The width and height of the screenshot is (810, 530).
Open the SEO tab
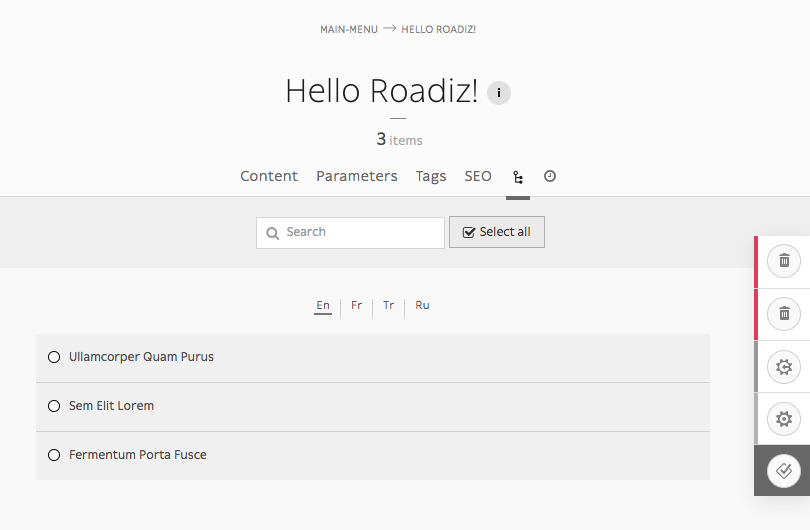tap(478, 176)
